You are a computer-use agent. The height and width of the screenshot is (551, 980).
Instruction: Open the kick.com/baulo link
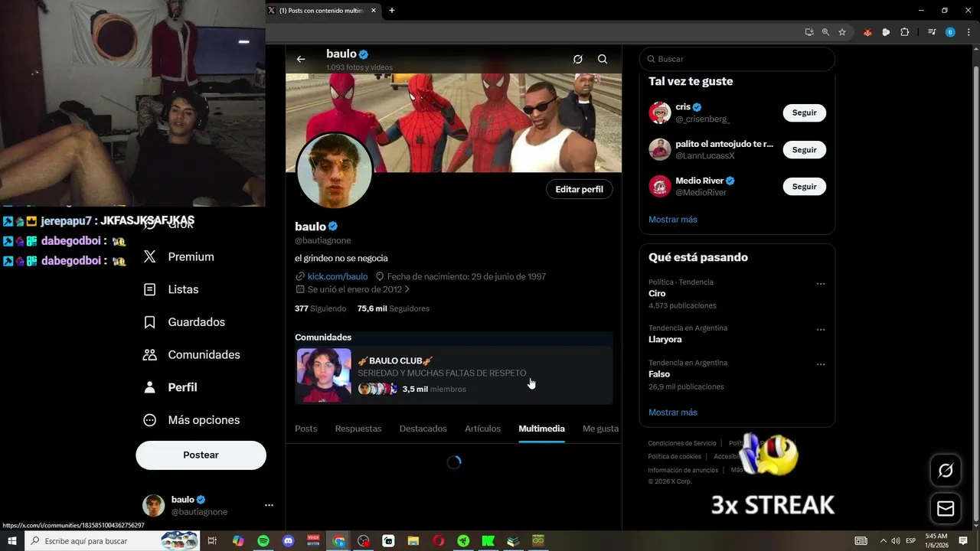(338, 276)
